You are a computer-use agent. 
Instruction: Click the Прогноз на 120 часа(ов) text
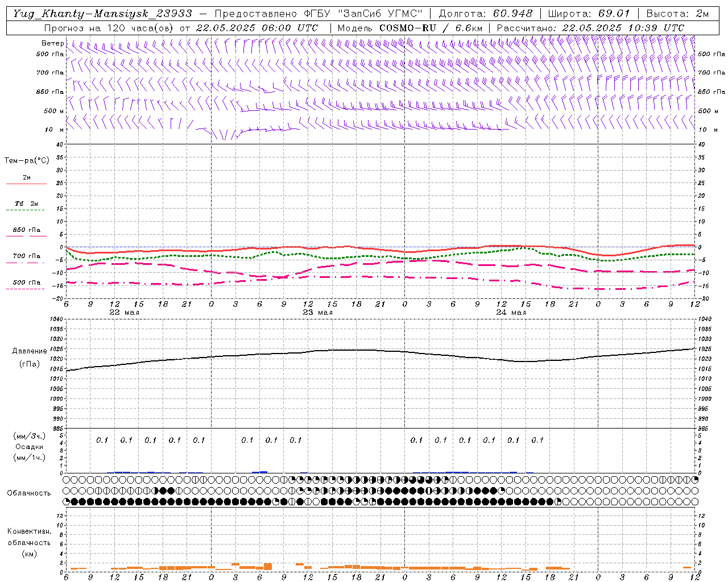[x=110, y=28]
